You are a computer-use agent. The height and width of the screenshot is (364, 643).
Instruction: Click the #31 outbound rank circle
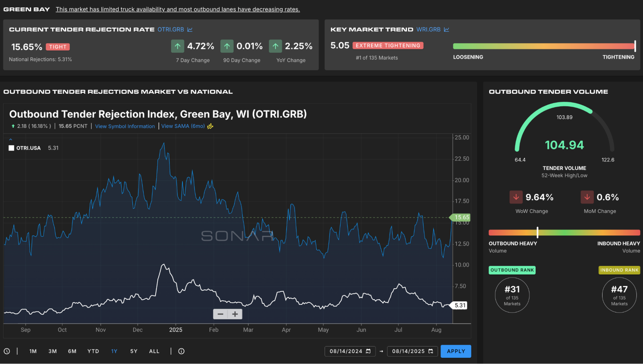(x=512, y=295)
